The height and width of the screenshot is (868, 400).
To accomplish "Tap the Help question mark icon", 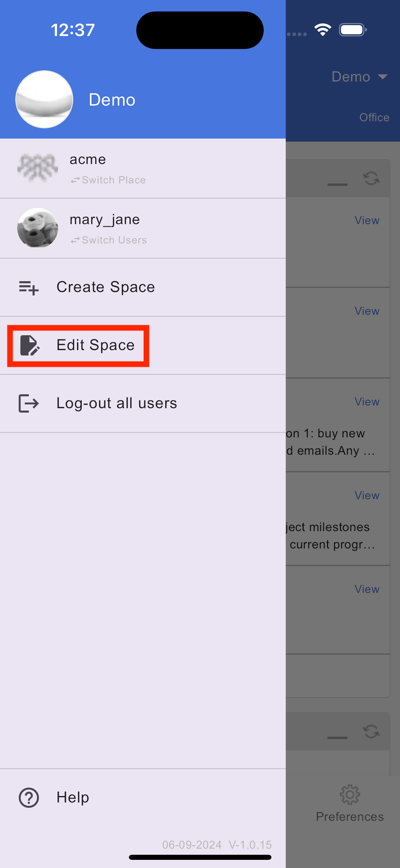I will (x=29, y=798).
